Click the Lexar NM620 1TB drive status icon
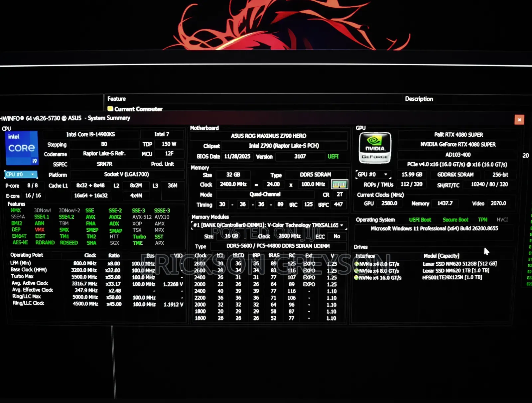The width and height of the screenshot is (532, 403). click(356, 271)
